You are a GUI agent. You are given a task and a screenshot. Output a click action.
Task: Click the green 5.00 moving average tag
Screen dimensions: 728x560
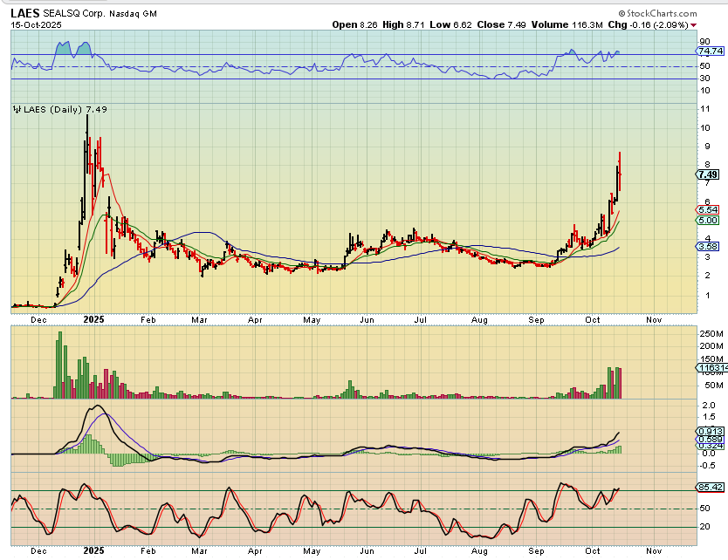click(708, 221)
